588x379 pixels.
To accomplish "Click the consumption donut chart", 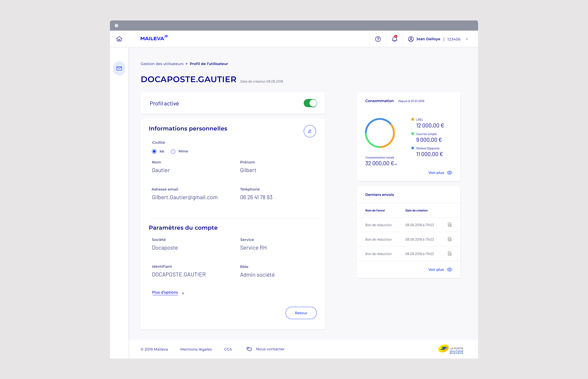I will point(380,133).
